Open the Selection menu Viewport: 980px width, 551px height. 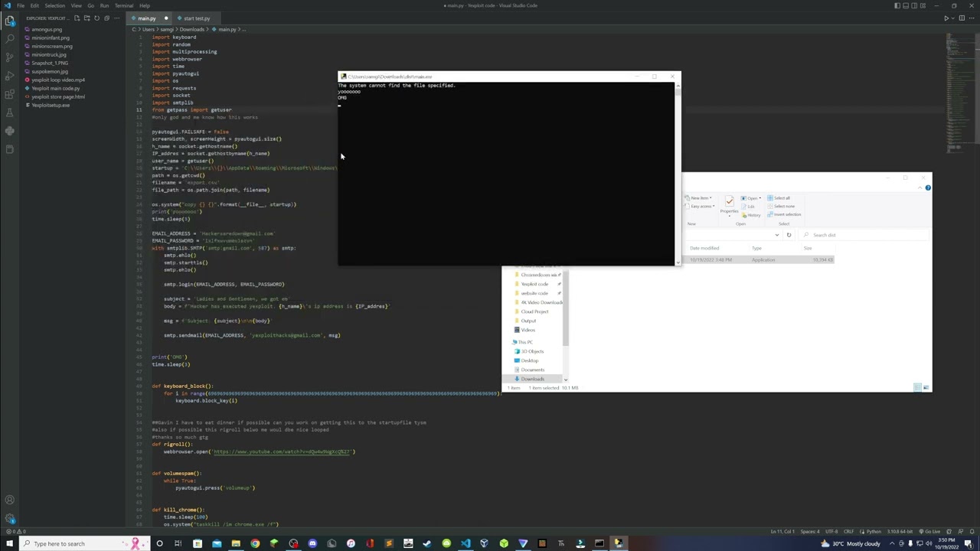pyautogui.click(x=55, y=5)
